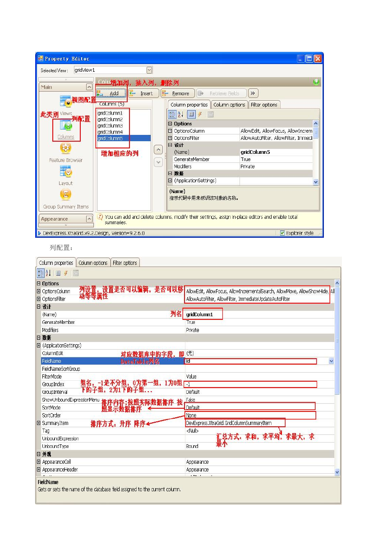Screen dimensions: 392x554
Task: Click the GroupIndex value field showing -1
Action: (x=259, y=384)
